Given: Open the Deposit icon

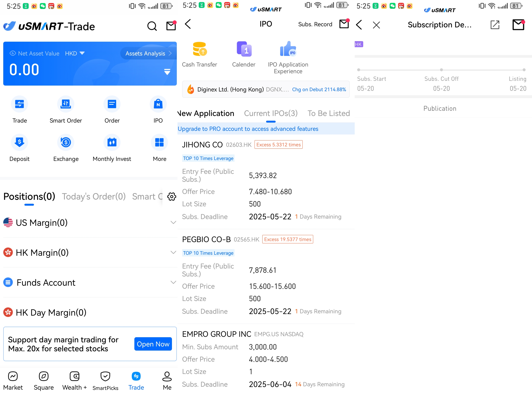Looking at the screenshot, I should coord(19,142).
